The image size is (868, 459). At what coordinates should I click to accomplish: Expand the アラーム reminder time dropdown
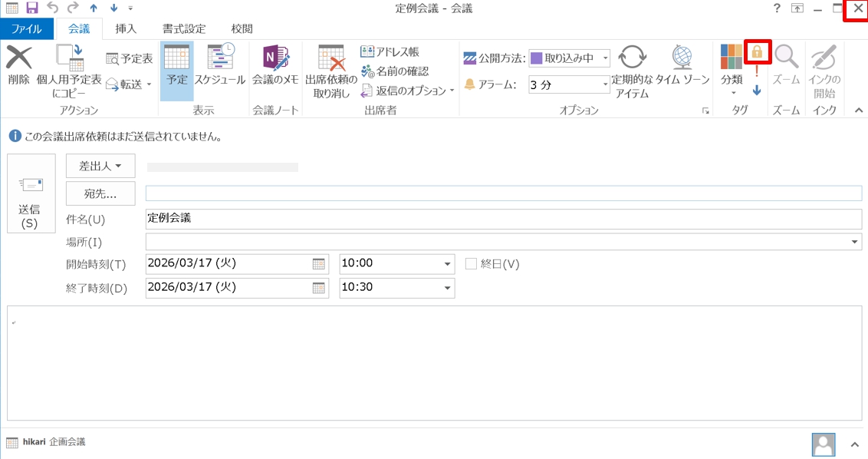tap(605, 84)
